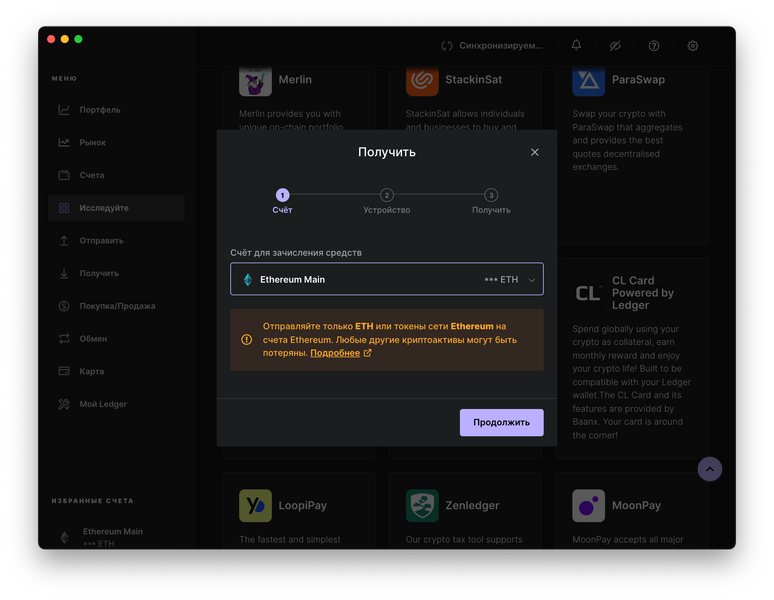Screen dimensions: 774x600
Task: Click the Продолжить button
Action: pos(502,422)
